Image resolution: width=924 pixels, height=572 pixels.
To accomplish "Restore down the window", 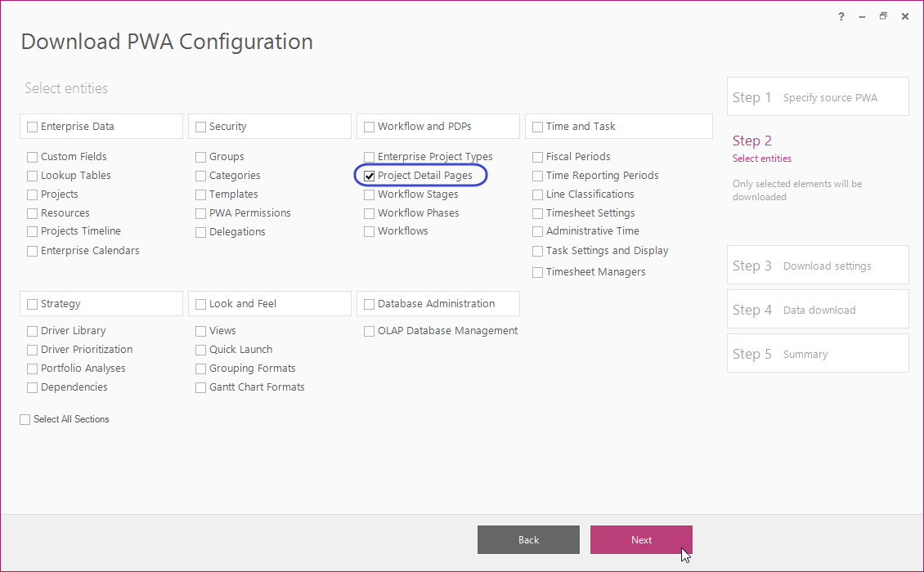I will point(883,16).
